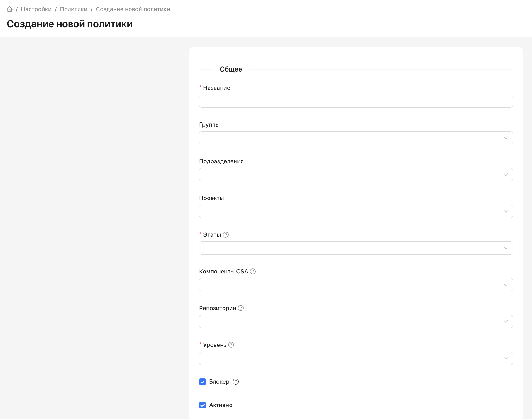Click the Активно checkbox label text
The height and width of the screenshot is (419, 532).
[x=221, y=405]
